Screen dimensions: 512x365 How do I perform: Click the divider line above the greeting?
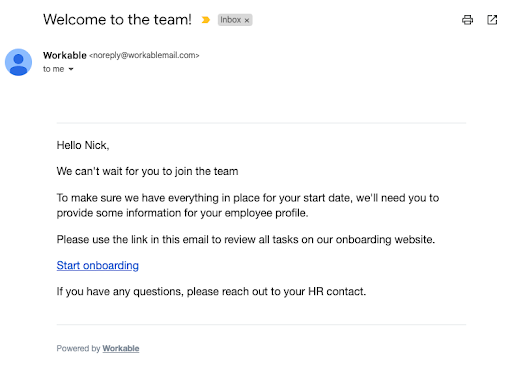coord(261,123)
